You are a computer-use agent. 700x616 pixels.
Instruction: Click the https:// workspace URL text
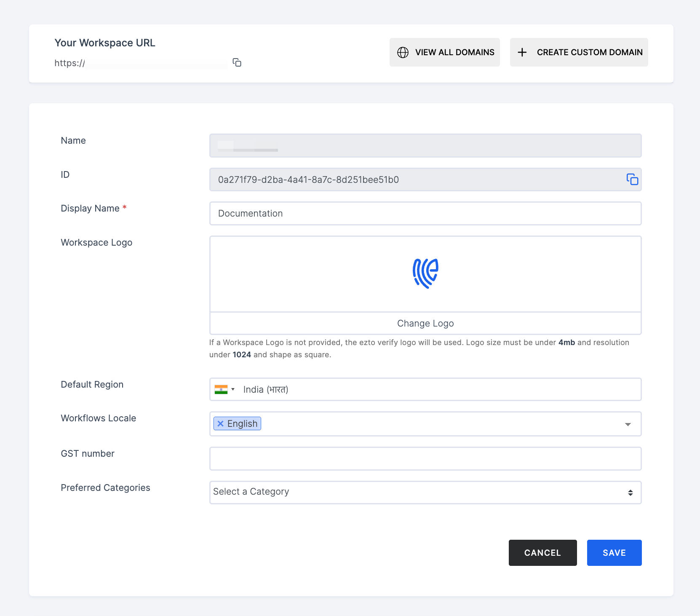[x=70, y=63]
